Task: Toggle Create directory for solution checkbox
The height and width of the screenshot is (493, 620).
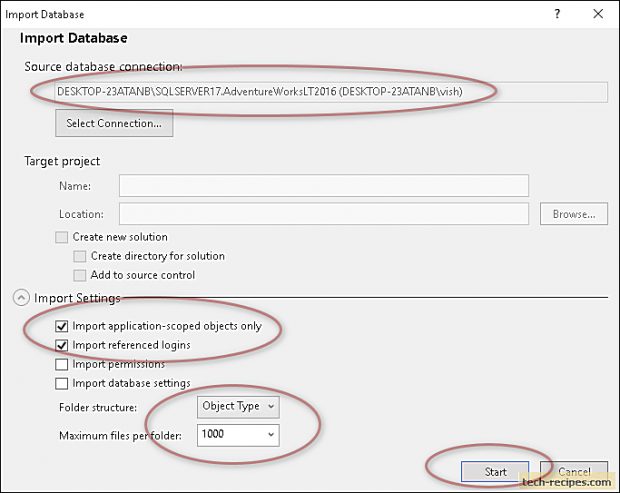Action: point(80,256)
